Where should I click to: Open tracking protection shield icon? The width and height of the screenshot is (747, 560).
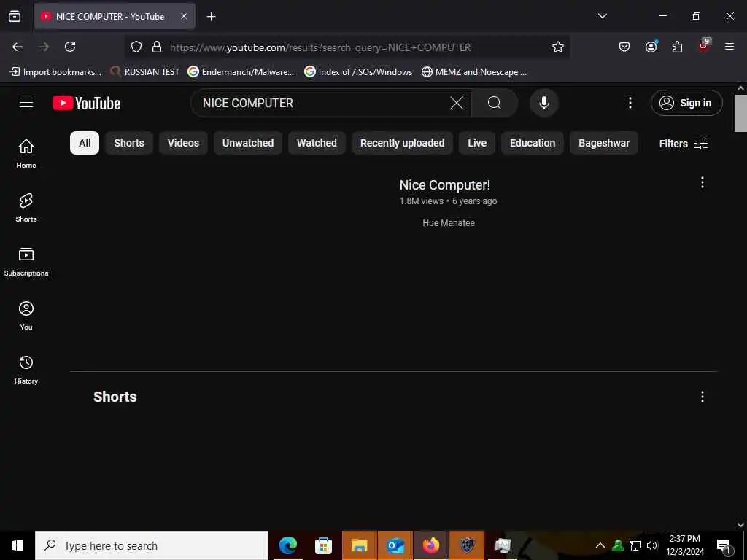(136, 47)
